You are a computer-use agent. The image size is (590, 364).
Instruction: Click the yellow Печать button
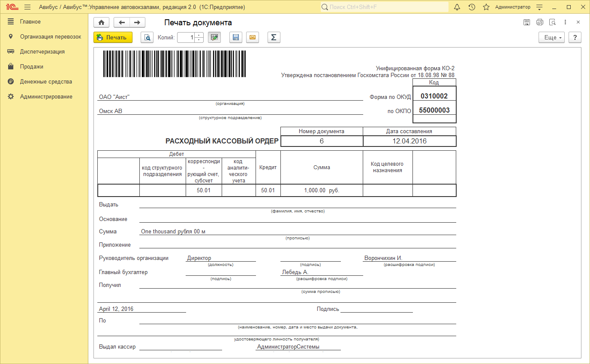coord(113,38)
